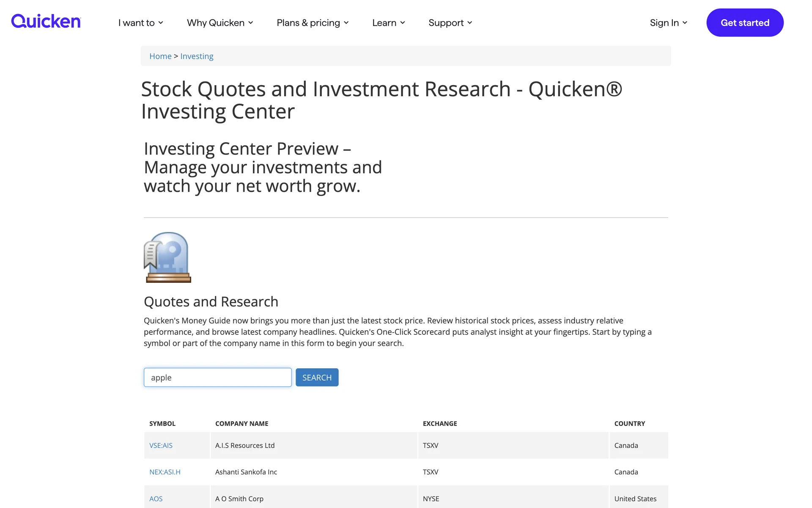Open the VSE:AIS symbol link
The height and width of the screenshot is (508, 812).
pyautogui.click(x=161, y=445)
